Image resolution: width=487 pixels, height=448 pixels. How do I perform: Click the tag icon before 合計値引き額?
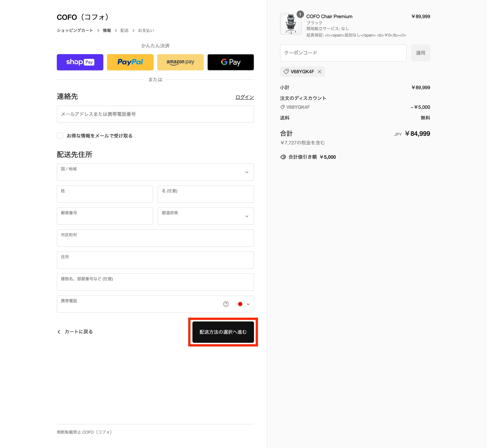(283, 157)
